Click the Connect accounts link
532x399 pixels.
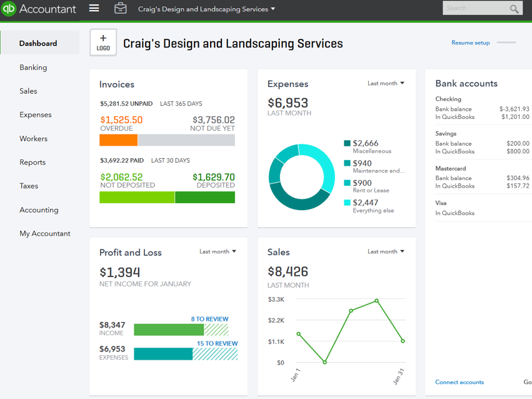[459, 382]
